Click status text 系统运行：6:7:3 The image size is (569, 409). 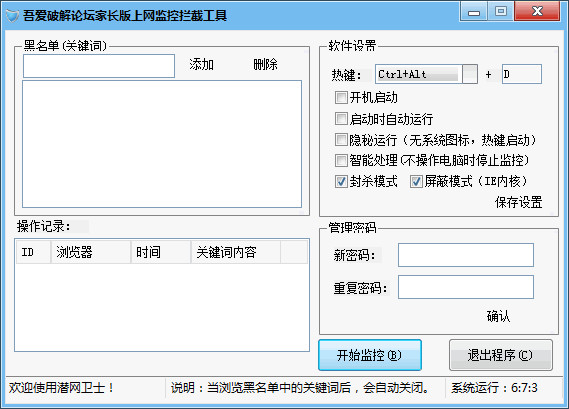[494, 388]
